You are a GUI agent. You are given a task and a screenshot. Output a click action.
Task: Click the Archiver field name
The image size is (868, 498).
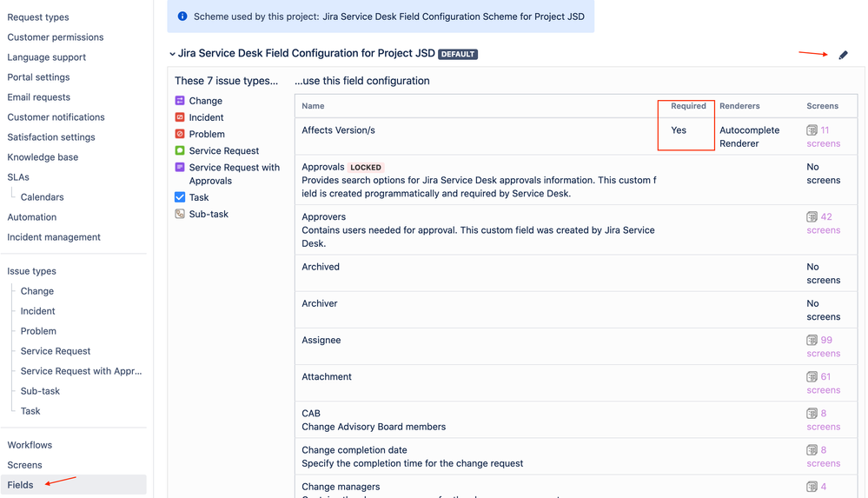pyautogui.click(x=320, y=303)
